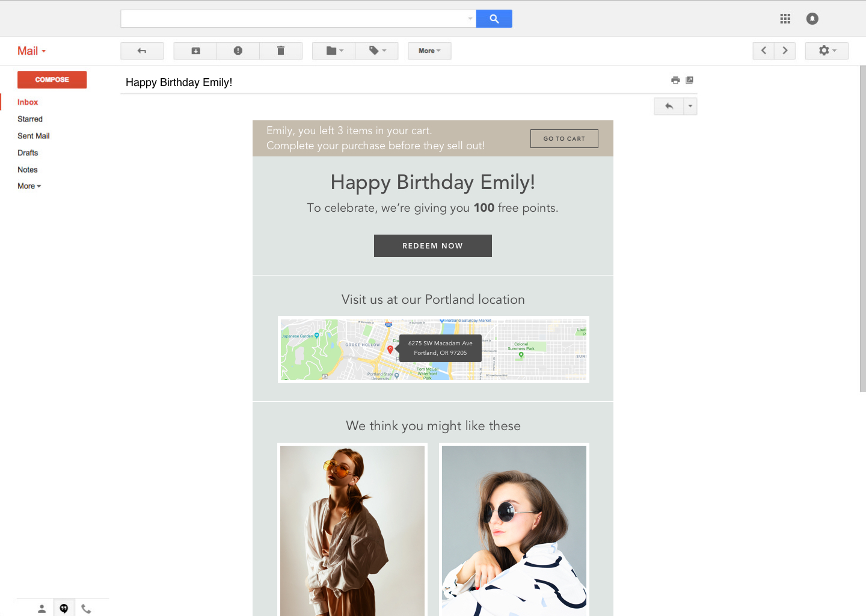This screenshot has height=616, width=866.
Task: Go back to inbox with arrow
Action: click(142, 51)
